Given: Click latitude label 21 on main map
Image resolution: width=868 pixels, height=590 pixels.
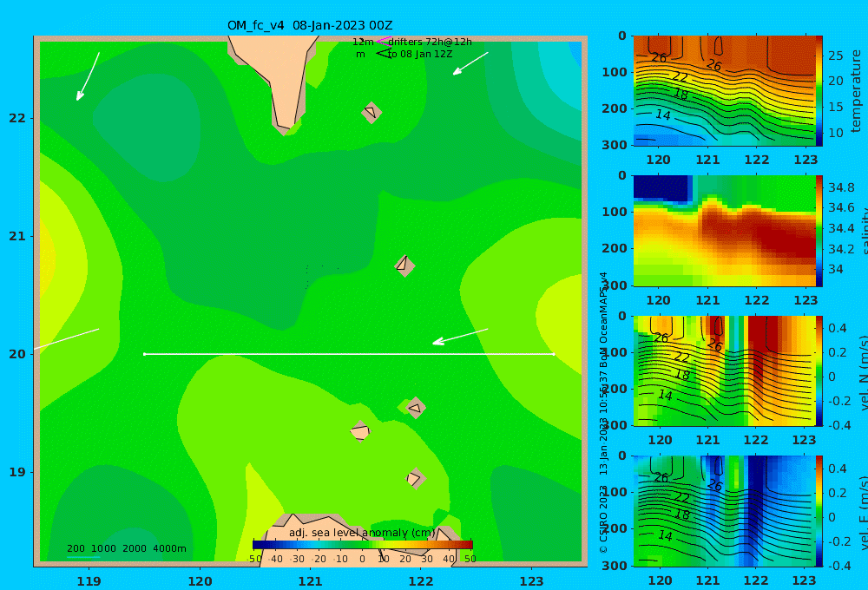Looking at the screenshot, I should [x=17, y=236].
